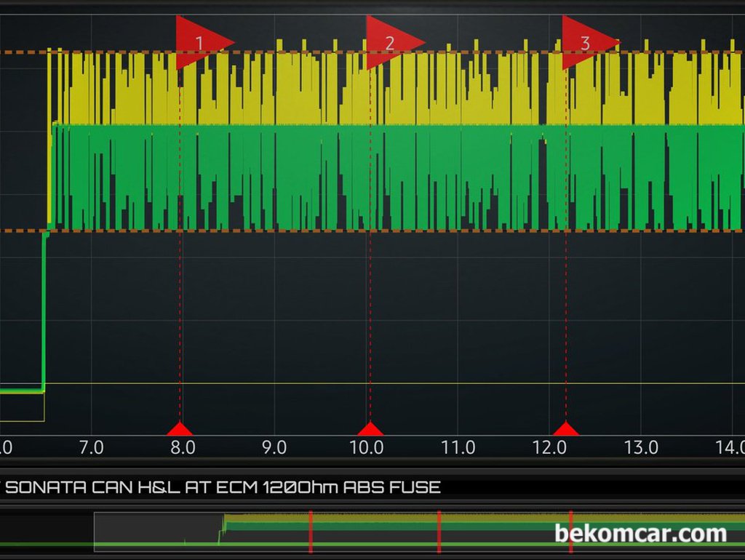The height and width of the screenshot is (560, 745).
Task: Click the red triangle handle at 8.0
Action: coord(180,428)
